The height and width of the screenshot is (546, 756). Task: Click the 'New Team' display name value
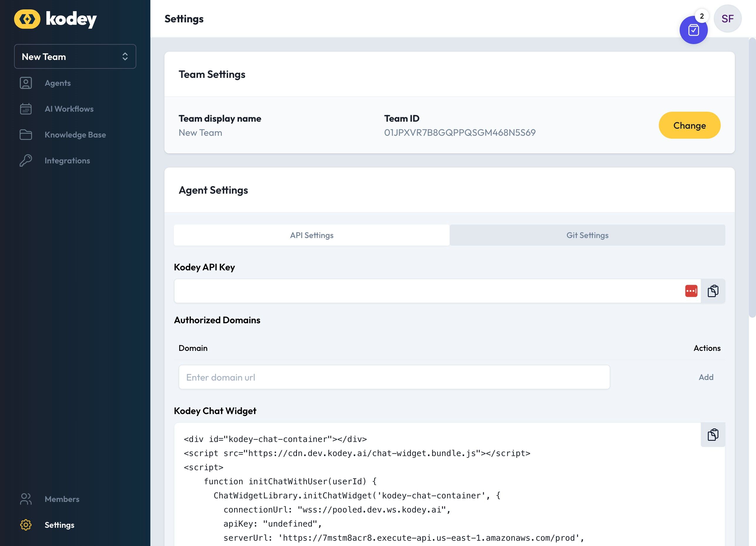click(200, 133)
